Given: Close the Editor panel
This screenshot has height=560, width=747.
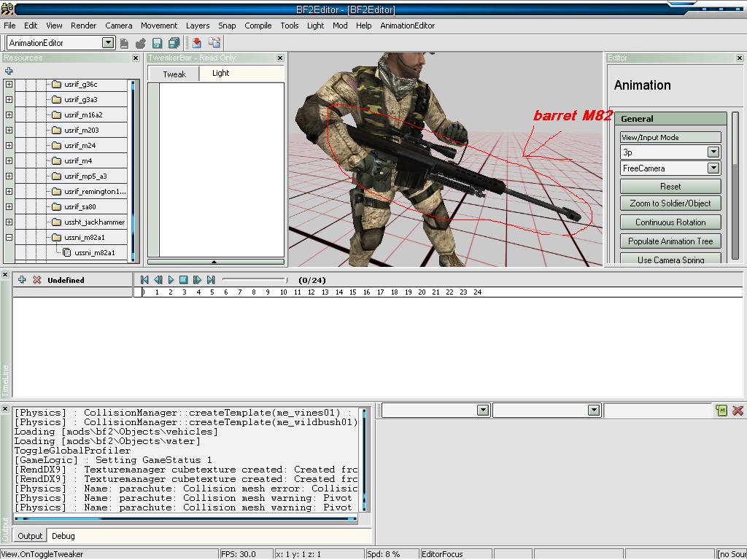Looking at the screenshot, I should pyautogui.click(x=740, y=58).
